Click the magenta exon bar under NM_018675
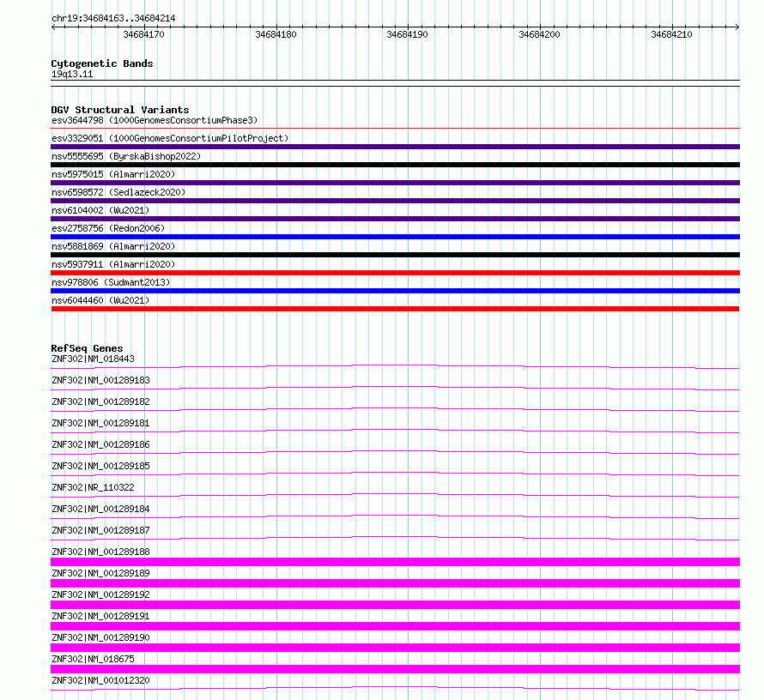 pyautogui.click(x=395, y=669)
